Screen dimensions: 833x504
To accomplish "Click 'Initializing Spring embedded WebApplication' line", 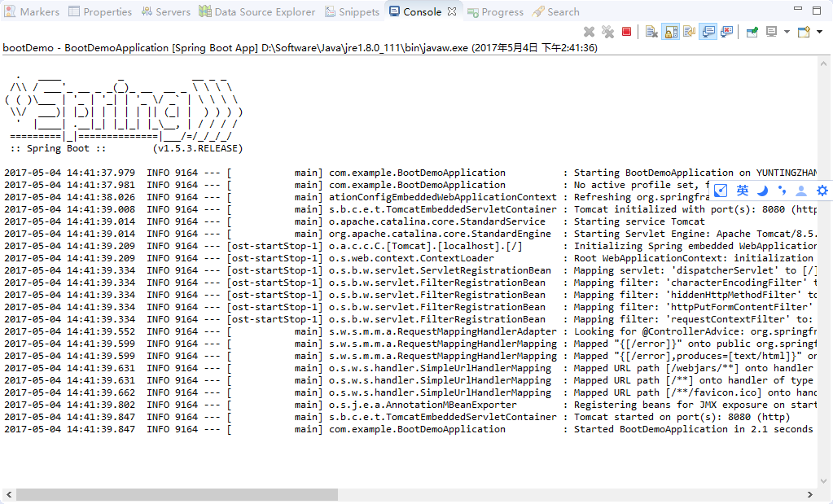I will coord(410,246).
